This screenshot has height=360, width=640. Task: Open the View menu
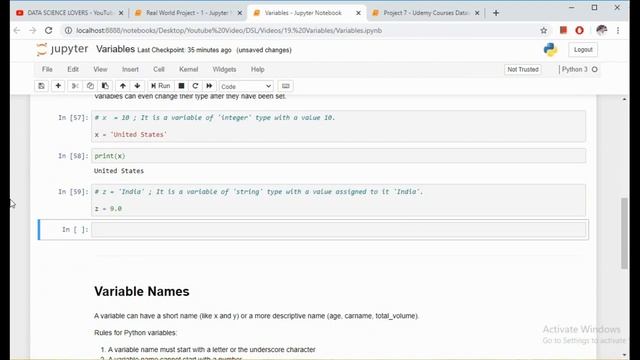[100, 69]
